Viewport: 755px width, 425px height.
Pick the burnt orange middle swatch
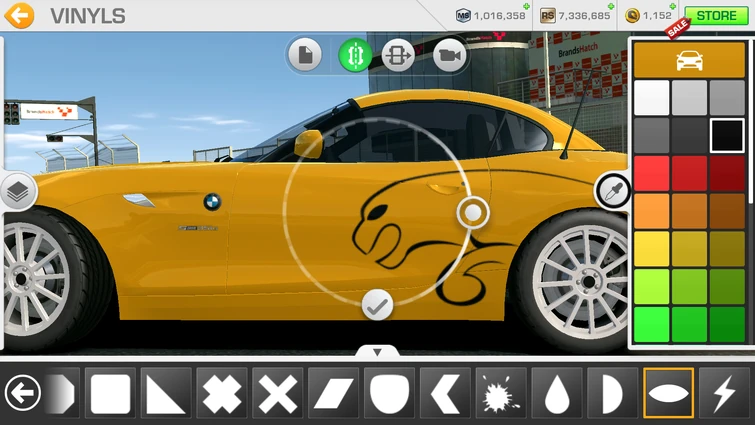tap(689, 211)
